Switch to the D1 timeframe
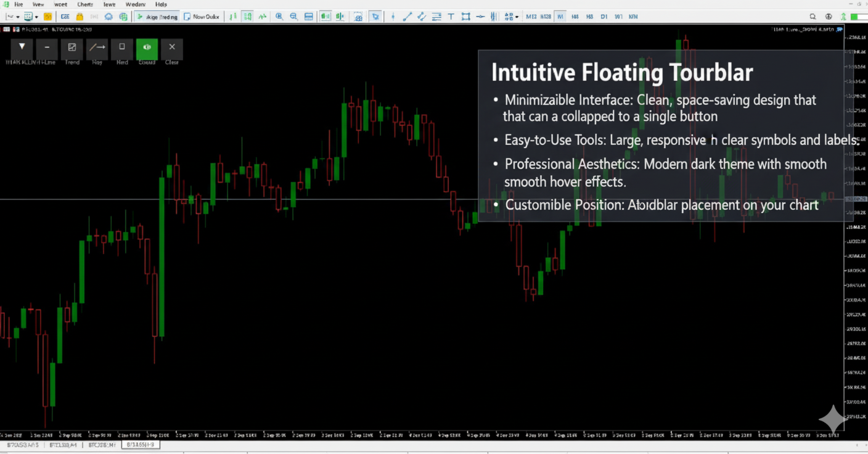The width and height of the screenshot is (868, 454). pos(604,17)
